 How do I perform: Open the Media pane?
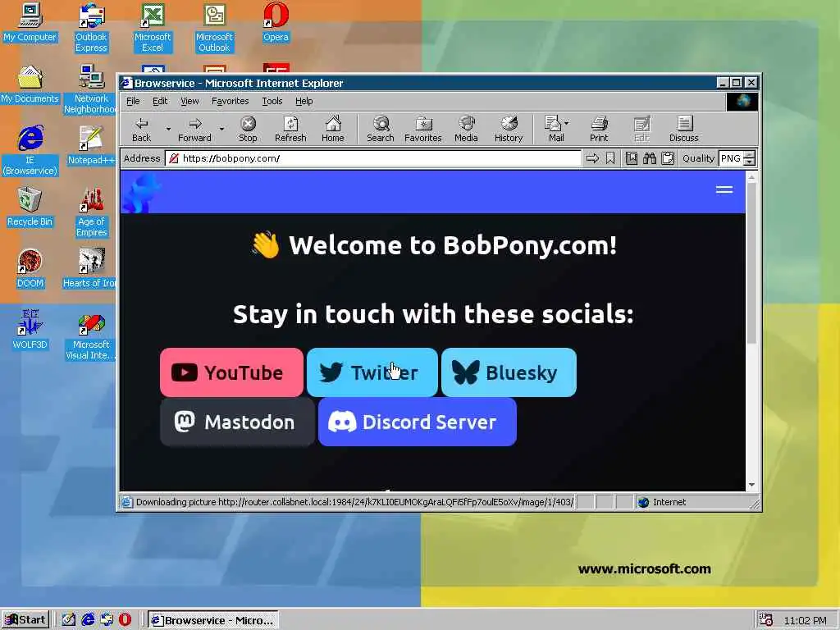click(x=466, y=130)
